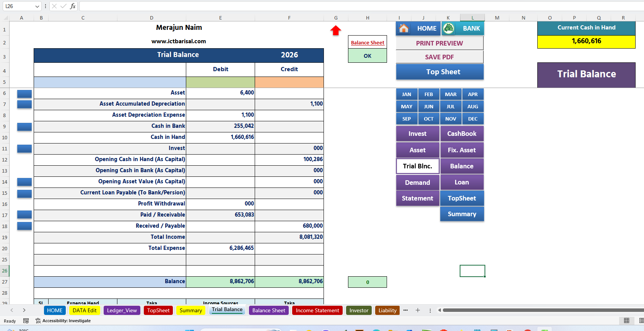The image size is (644, 331).
Task: Select the AUG month button
Action: [x=473, y=107]
